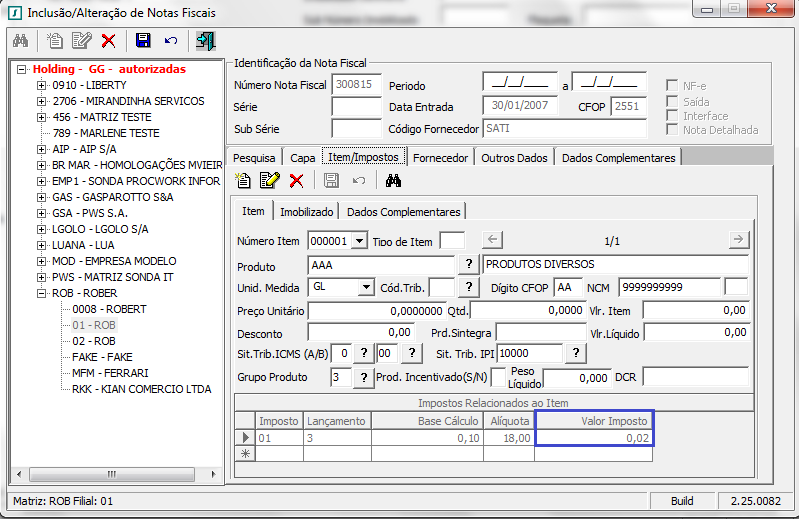Click the edit item pencil icon in Item/Impostos toolbar
The image size is (799, 519).
pos(269,180)
